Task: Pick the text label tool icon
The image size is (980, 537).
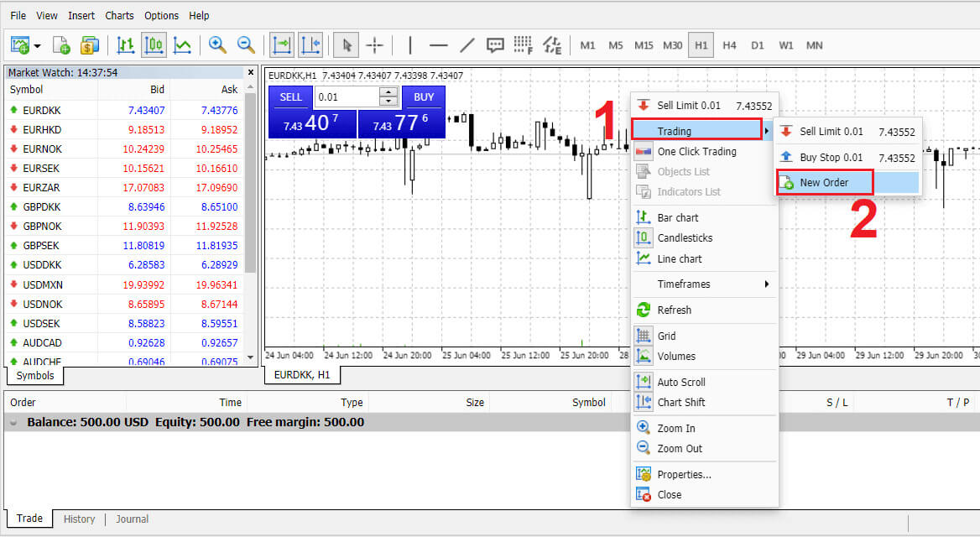Action: [x=495, y=44]
